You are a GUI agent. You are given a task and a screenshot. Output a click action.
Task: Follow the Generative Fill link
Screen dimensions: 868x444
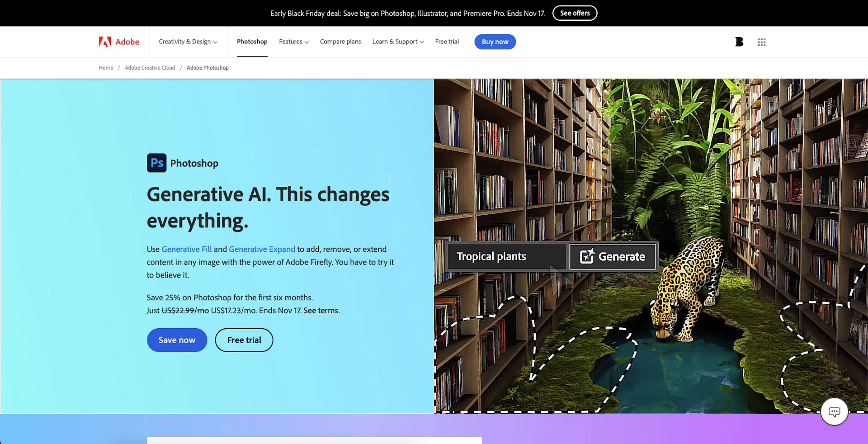click(x=187, y=249)
